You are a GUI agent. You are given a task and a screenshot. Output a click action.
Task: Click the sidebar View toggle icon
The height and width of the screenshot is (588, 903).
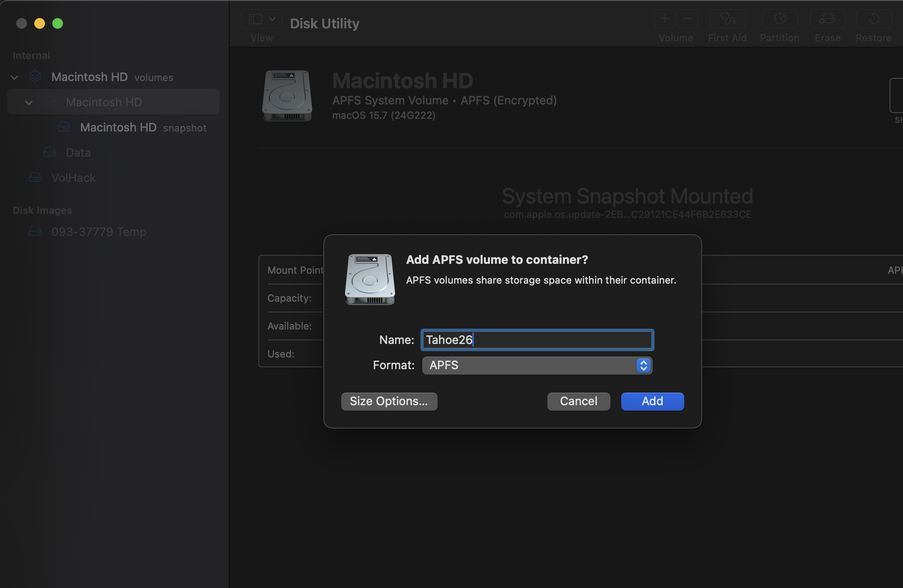tap(255, 19)
